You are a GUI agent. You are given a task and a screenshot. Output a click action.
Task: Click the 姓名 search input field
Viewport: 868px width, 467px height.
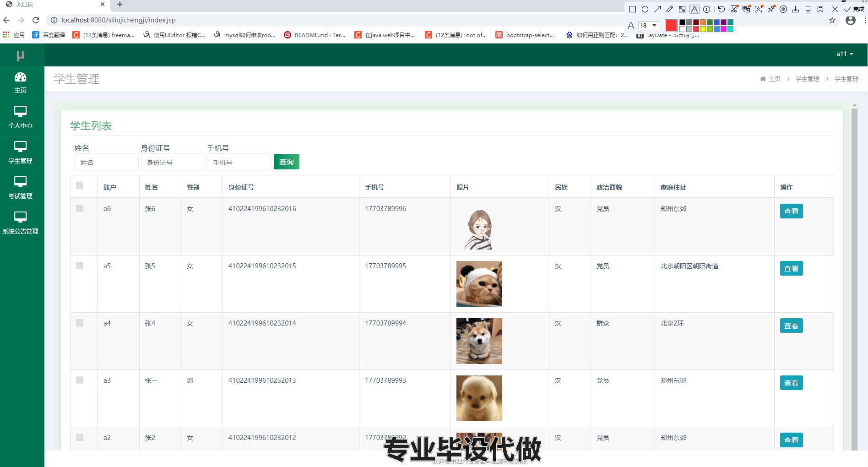[106, 163]
